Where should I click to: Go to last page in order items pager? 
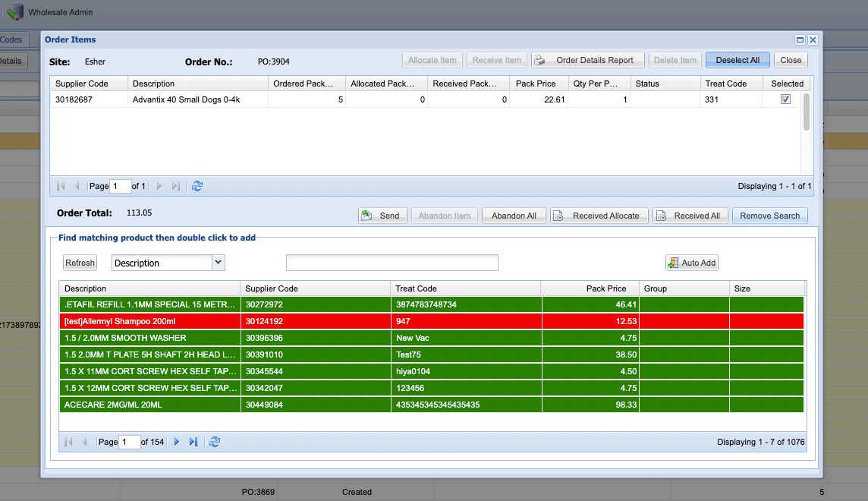[x=175, y=186]
